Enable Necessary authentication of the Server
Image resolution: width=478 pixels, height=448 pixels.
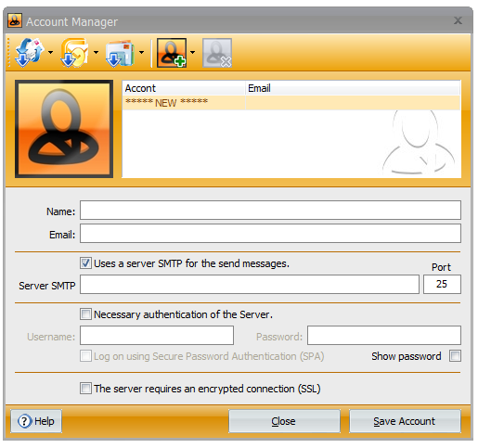(x=85, y=314)
